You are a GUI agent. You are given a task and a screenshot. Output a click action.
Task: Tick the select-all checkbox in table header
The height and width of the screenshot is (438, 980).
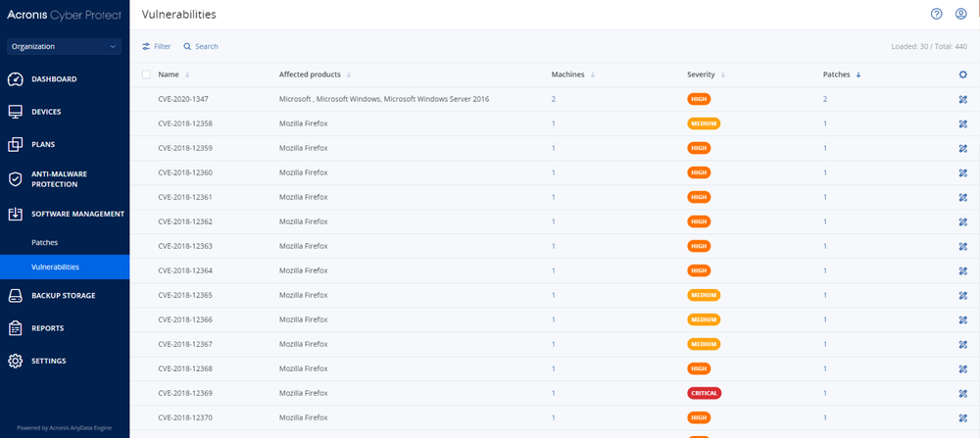[146, 74]
